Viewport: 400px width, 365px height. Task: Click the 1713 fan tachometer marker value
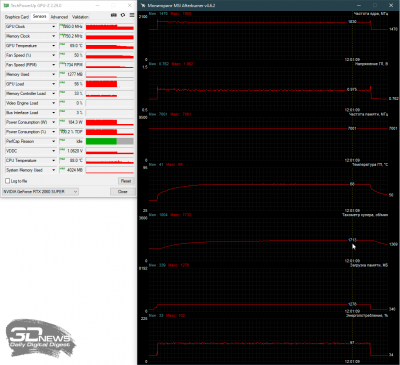[x=352, y=240]
